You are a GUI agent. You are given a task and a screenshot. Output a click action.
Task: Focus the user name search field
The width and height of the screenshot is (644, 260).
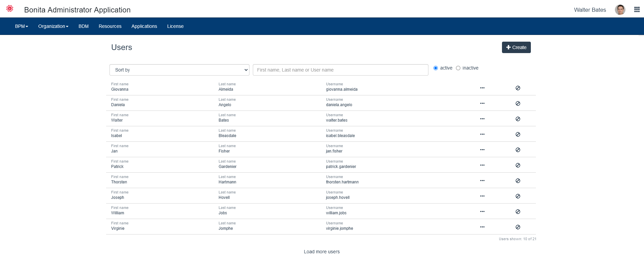point(340,70)
